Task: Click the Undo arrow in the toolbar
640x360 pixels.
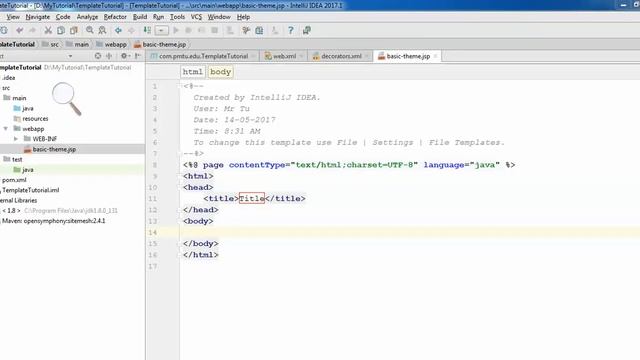Action: [x=19, y=31]
